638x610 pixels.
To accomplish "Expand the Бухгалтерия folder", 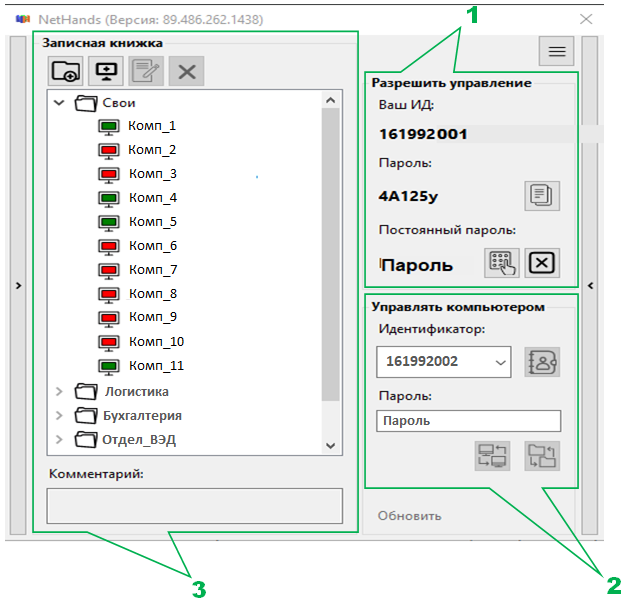I will pyautogui.click(x=59, y=416).
